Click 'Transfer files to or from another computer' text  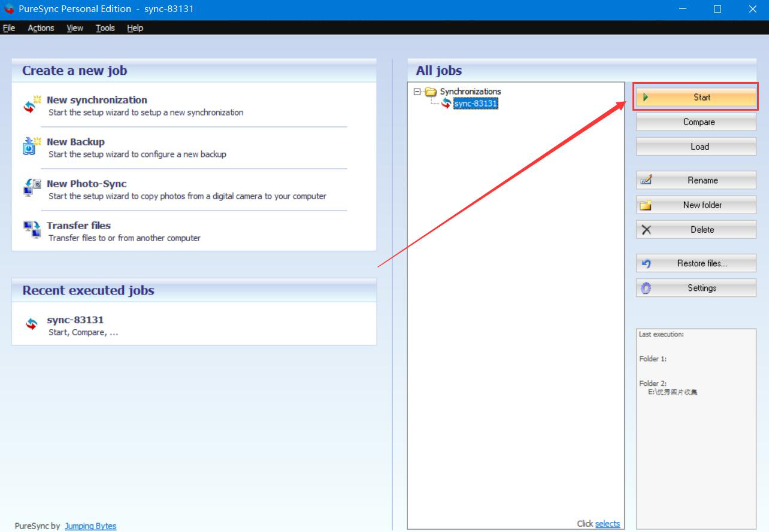pyautogui.click(x=125, y=238)
